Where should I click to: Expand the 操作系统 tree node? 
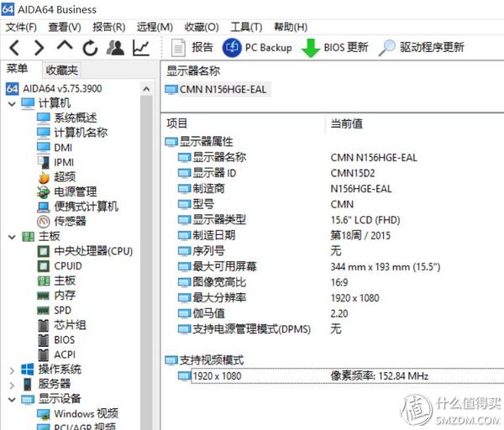pyautogui.click(x=12, y=371)
